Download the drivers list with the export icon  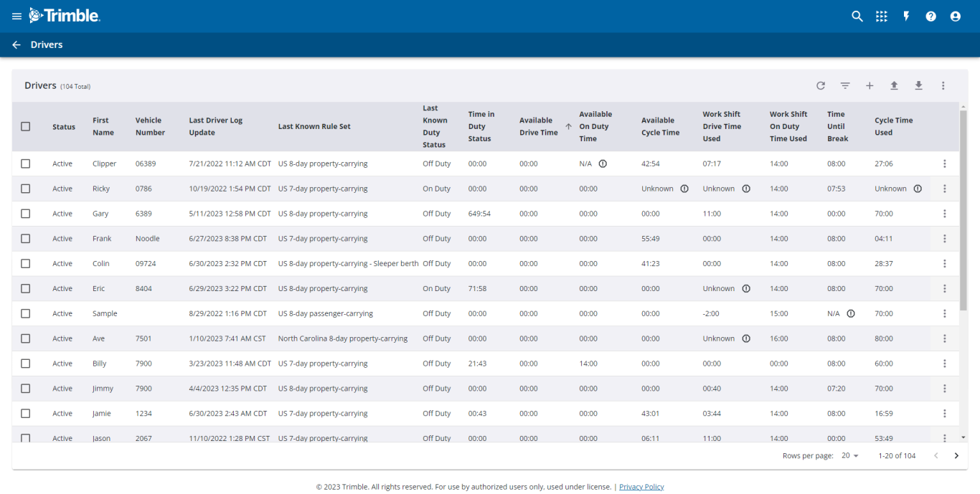[918, 85]
